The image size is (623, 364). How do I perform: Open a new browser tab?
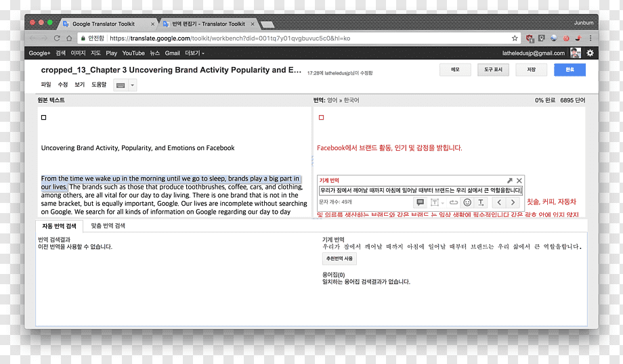pyautogui.click(x=267, y=24)
